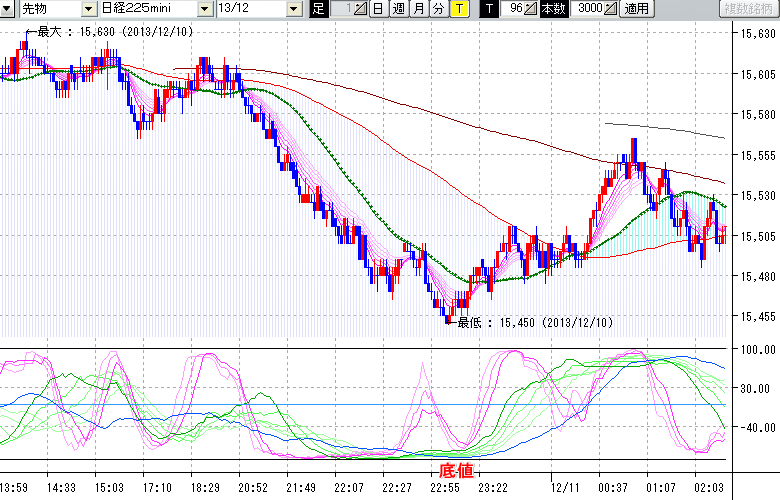Select the 分 (minute) timeframe button
Viewport: 780px width, 500px height.
[437, 9]
